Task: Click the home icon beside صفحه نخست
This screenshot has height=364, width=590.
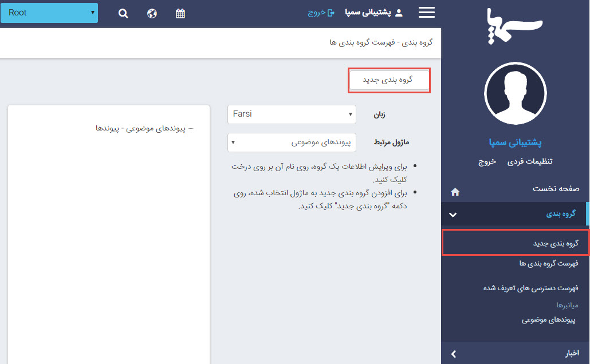Action: pos(455,192)
